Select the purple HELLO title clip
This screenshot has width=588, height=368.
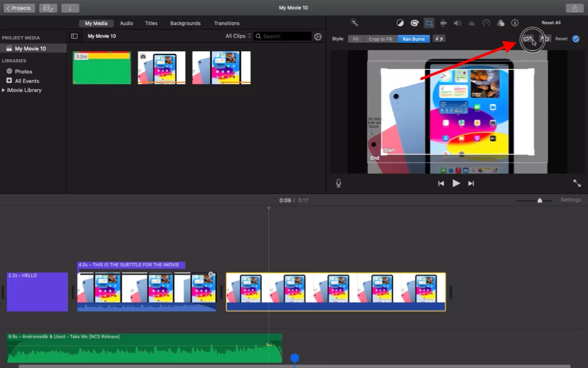pos(37,292)
